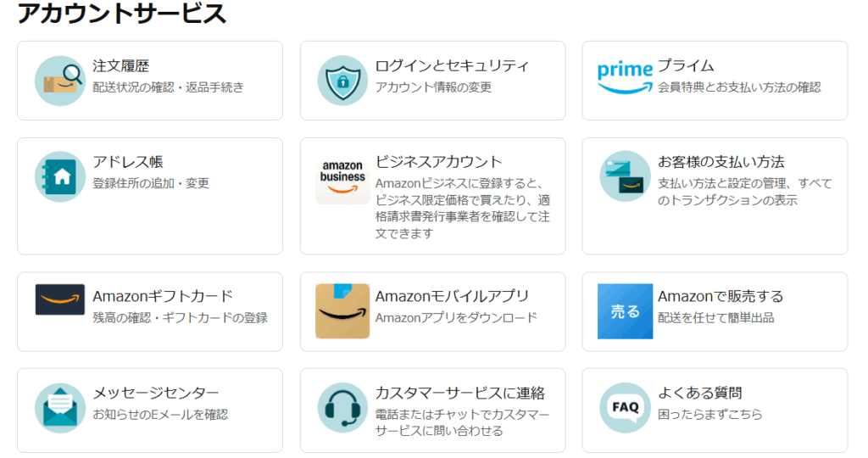Click the Amazon Business logo
868x458 pixels.
pos(342,180)
